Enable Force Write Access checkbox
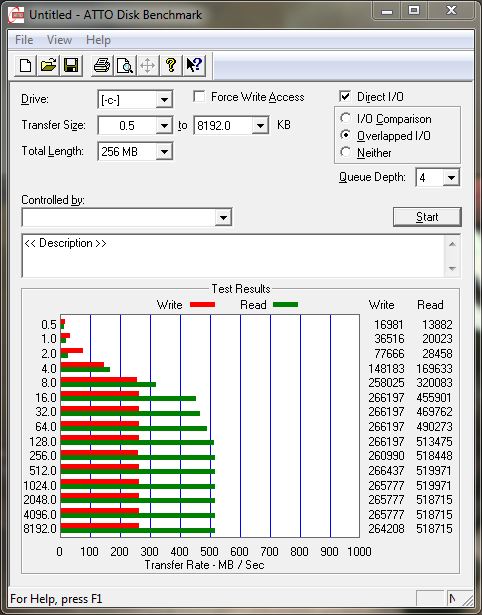 199,96
